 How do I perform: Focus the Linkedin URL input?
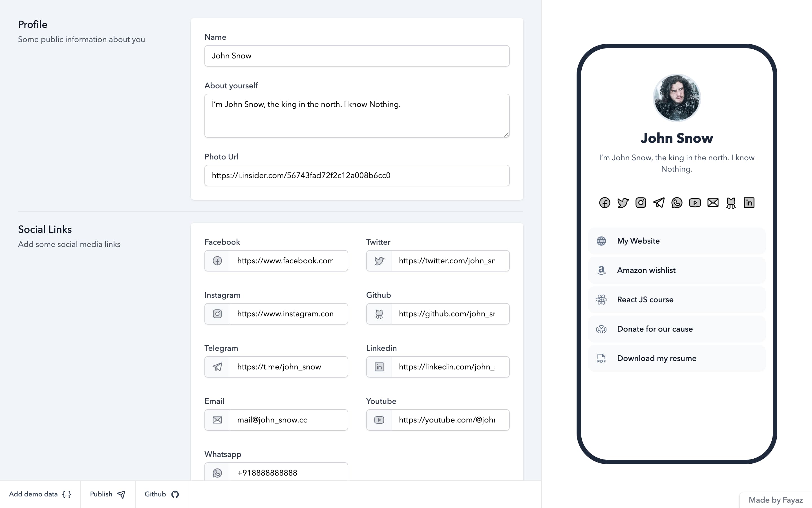tap(451, 367)
